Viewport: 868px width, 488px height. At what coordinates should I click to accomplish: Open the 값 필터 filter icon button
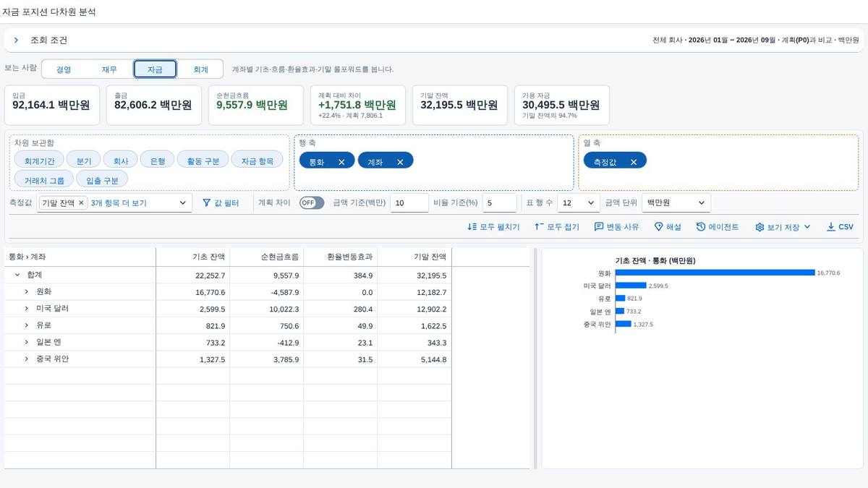221,203
